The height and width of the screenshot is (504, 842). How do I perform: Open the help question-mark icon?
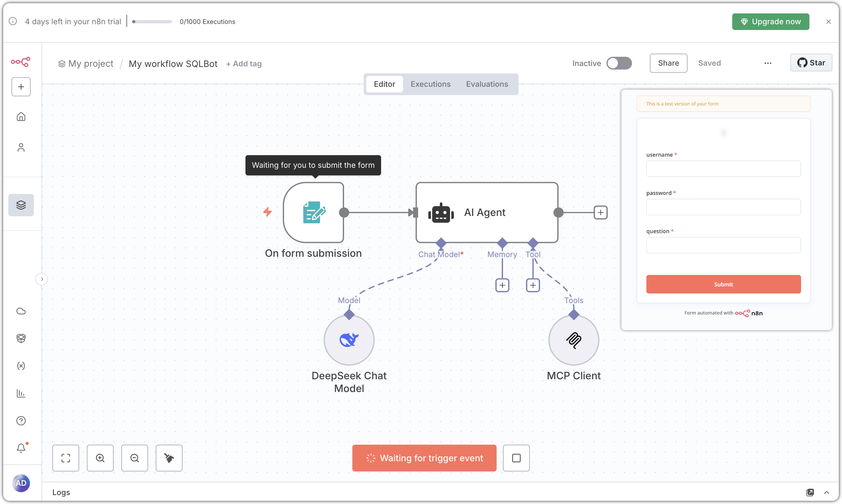coord(21,421)
